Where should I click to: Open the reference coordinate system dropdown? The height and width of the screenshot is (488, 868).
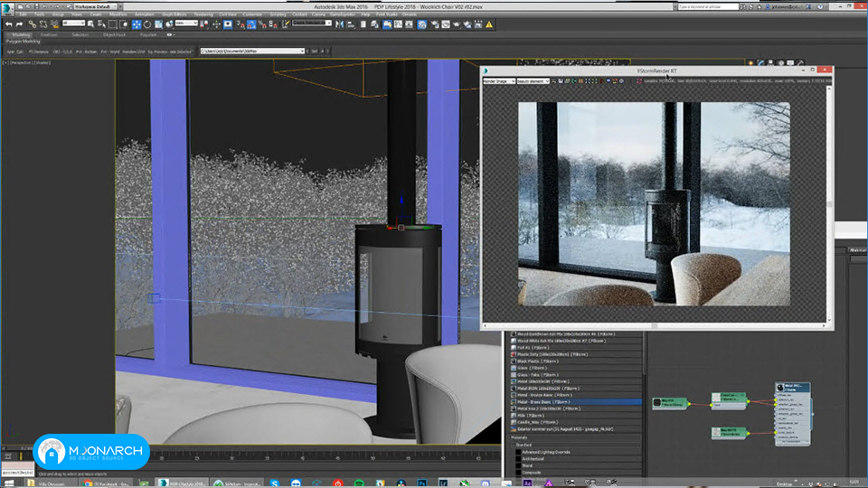click(x=186, y=23)
